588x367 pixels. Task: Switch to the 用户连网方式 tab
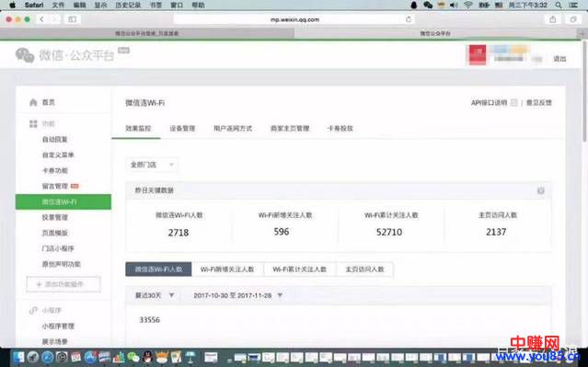point(233,128)
